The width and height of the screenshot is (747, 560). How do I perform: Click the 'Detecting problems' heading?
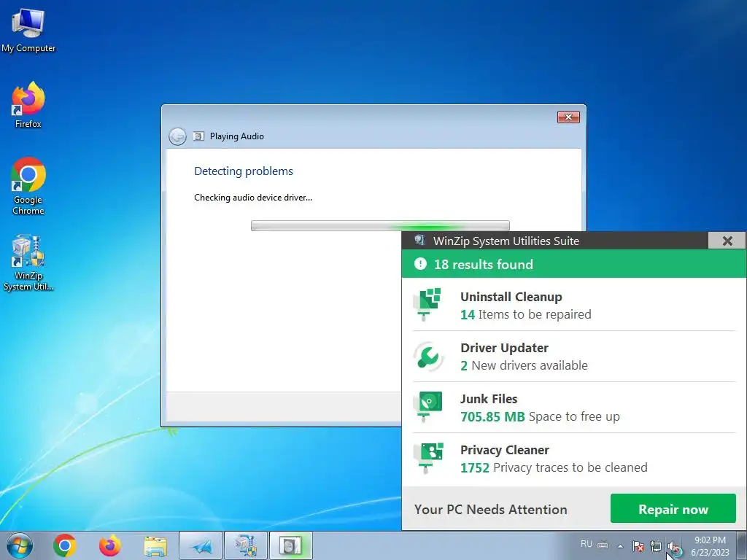pyautogui.click(x=244, y=171)
